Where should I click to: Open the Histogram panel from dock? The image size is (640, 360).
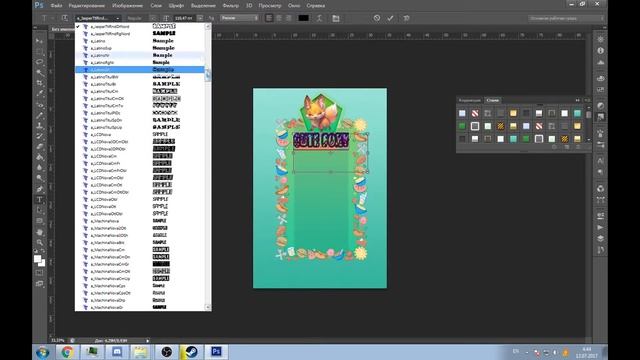tap(600, 62)
